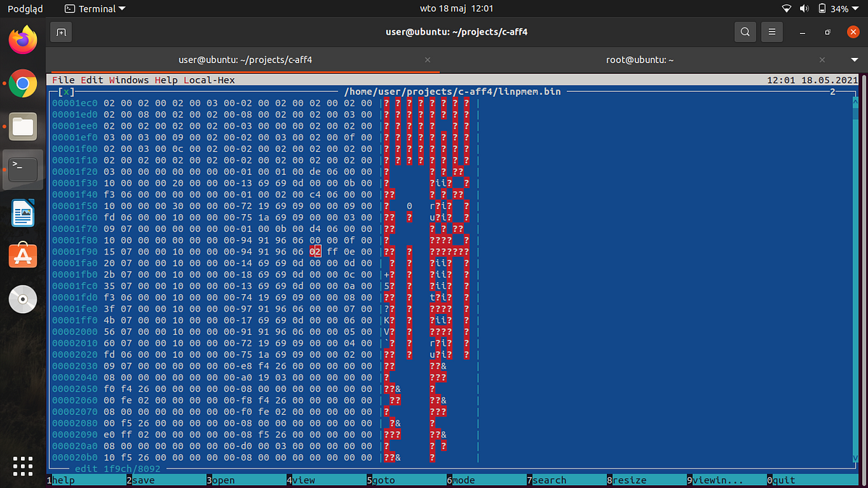The width and height of the screenshot is (868, 488).
Task: Click the disc drive dock icon
Action: pyautogui.click(x=23, y=299)
